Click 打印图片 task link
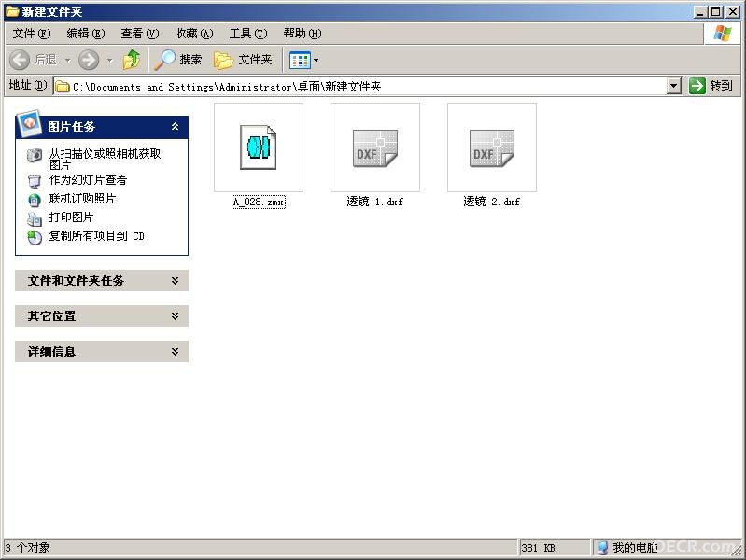Viewport: 746px width, 560px height. 71,217
